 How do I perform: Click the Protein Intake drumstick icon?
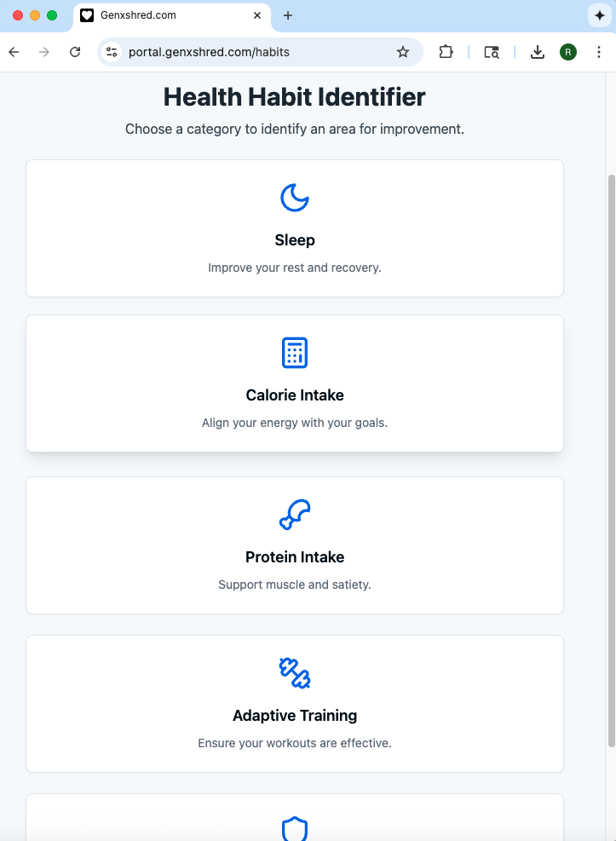pos(295,515)
